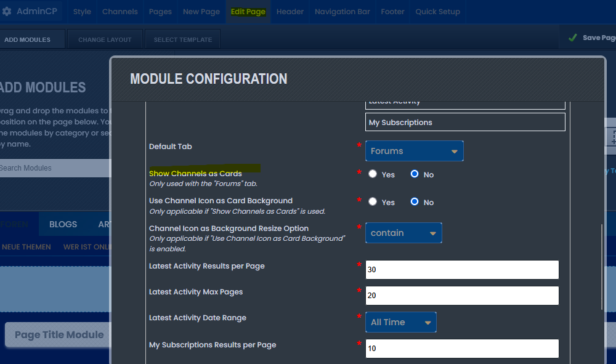Click the Latest Activity Date Range label

[x=198, y=318]
